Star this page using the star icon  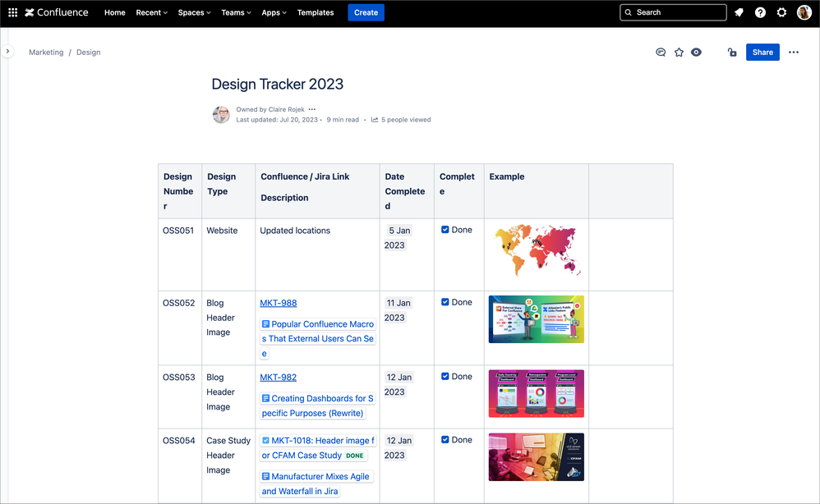pos(679,52)
